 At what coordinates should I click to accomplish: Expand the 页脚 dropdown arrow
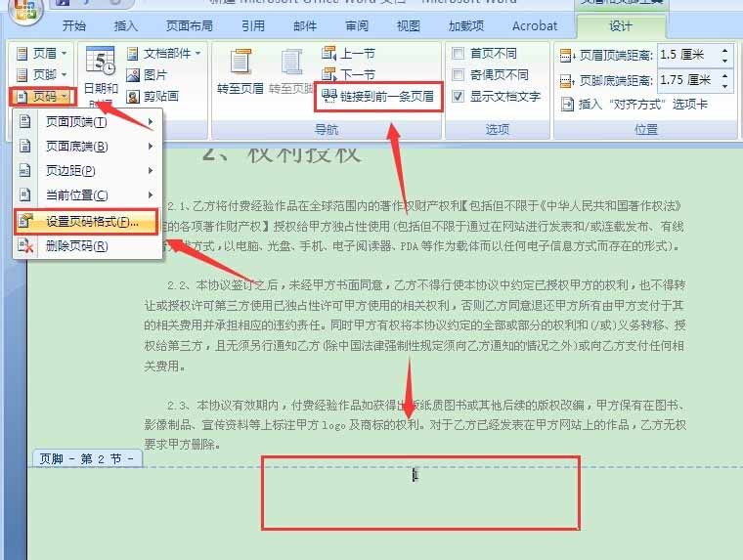click(x=64, y=75)
